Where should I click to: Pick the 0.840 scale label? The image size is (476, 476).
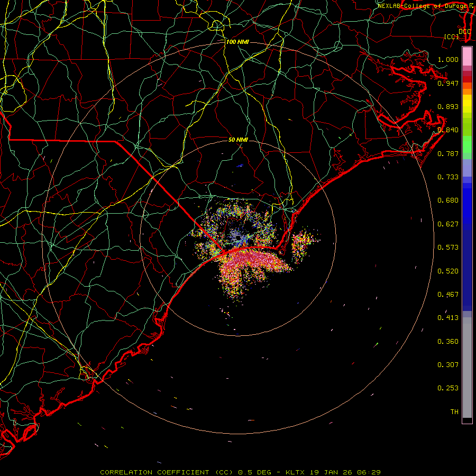click(448, 130)
